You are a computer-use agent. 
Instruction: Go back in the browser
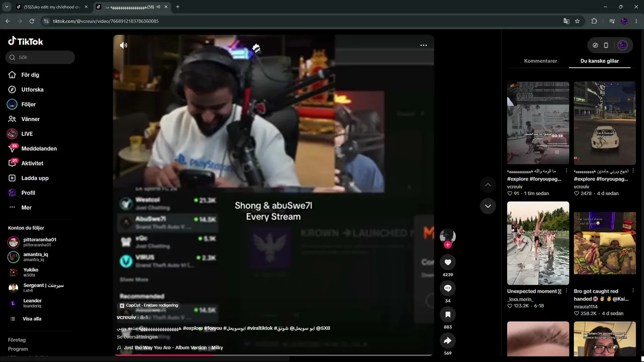(8, 21)
